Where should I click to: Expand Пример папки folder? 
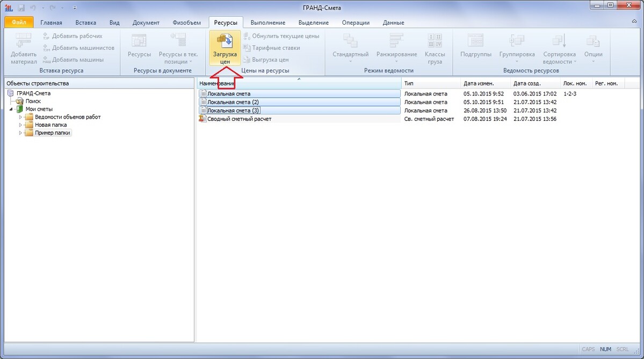20,133
